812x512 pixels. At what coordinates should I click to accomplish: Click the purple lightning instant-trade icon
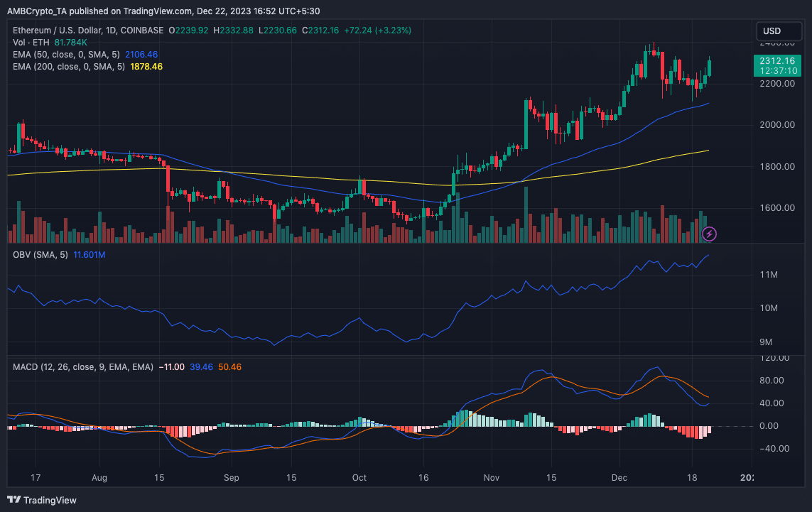(x=710, y=234)
